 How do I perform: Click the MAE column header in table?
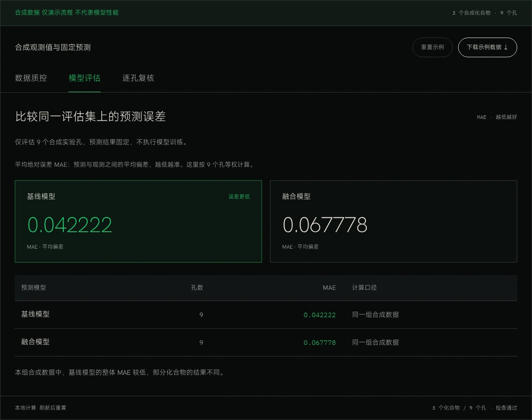[329, 288]
